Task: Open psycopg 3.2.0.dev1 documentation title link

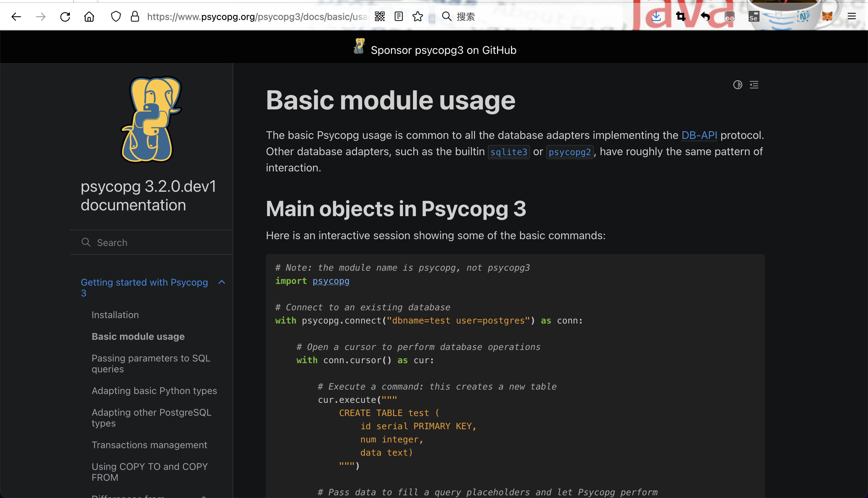Action: [x=148, y=196]
